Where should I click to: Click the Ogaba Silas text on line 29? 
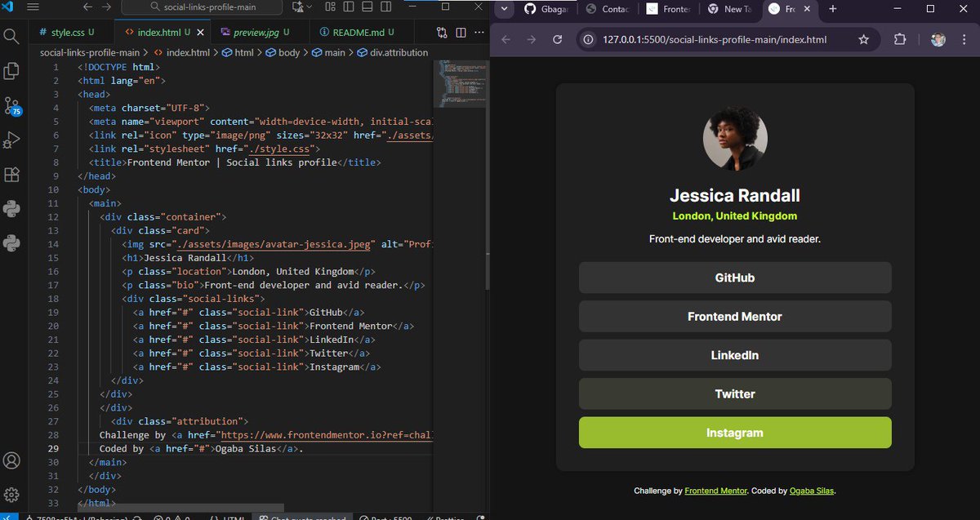point(247,448)
